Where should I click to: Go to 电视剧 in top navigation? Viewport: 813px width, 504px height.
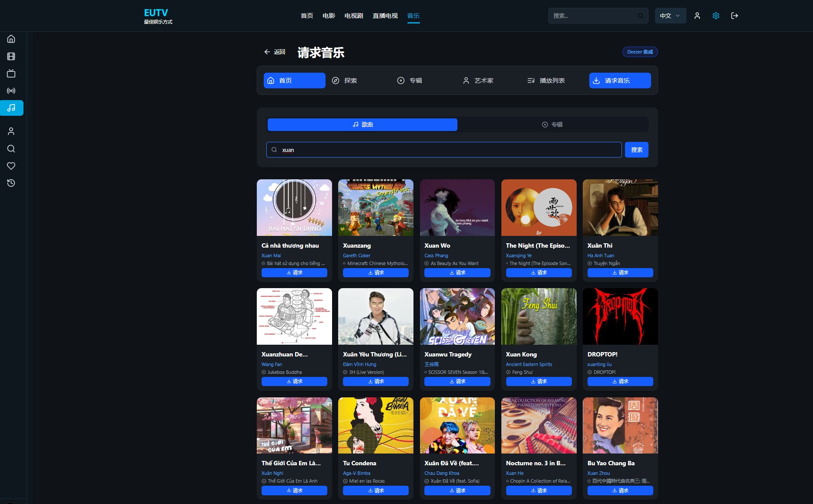(353, 16)
